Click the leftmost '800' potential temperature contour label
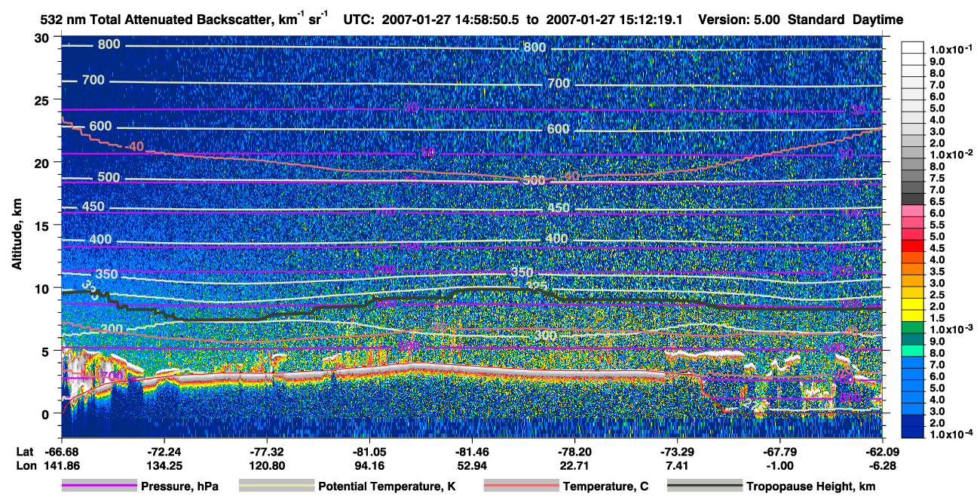This screenshot has width=980, height=503. point(109,44)
